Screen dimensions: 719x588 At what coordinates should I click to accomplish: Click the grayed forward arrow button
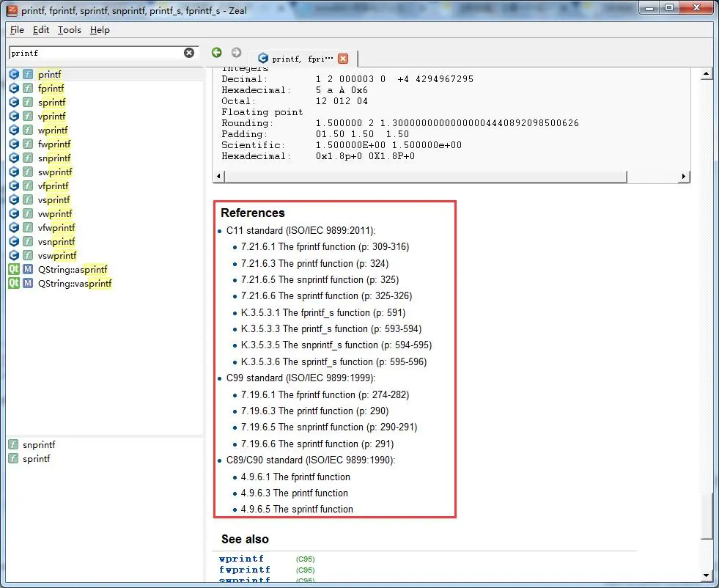[236, 52]
